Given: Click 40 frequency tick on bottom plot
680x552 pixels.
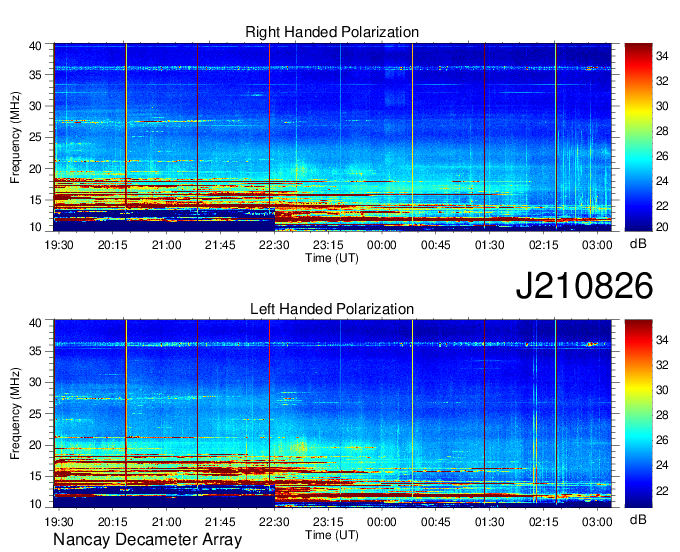Looking at the screenshot, I should click(36, 323).
